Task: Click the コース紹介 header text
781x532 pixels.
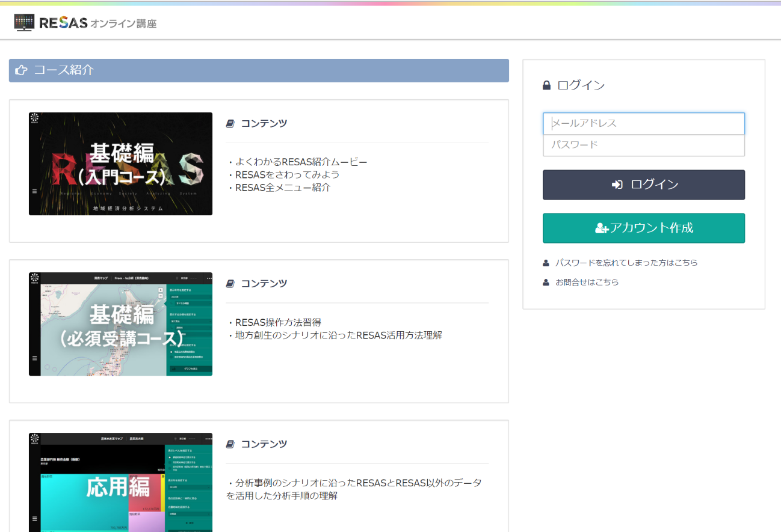Action: tap(64, 70)
